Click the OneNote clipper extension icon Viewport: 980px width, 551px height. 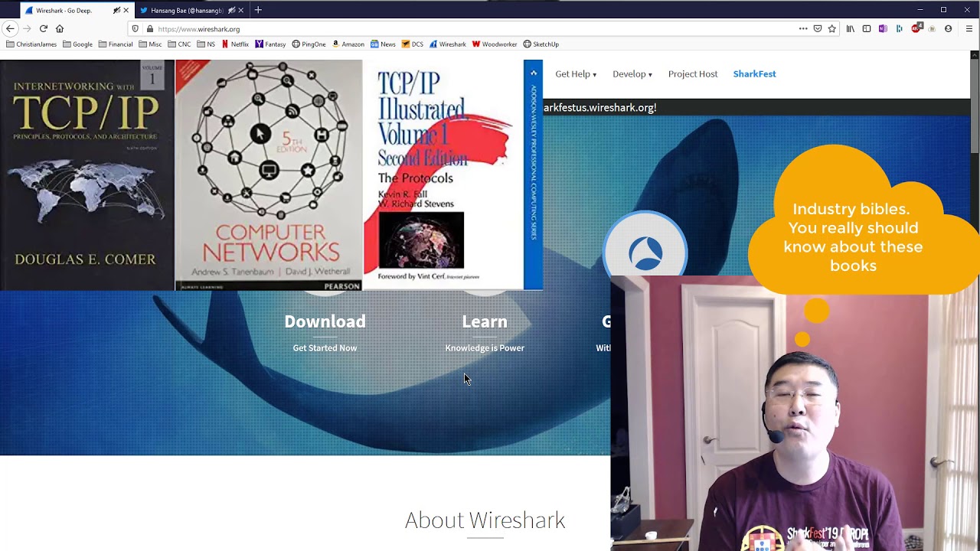coord(883,28)
